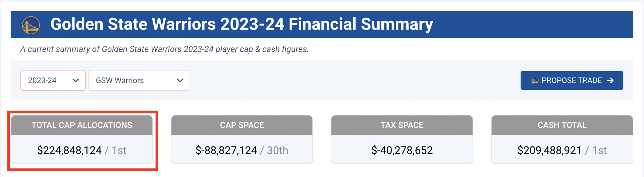Click the $-88,827,124 cap space value

pyautogui.click(x=226, y=150)
